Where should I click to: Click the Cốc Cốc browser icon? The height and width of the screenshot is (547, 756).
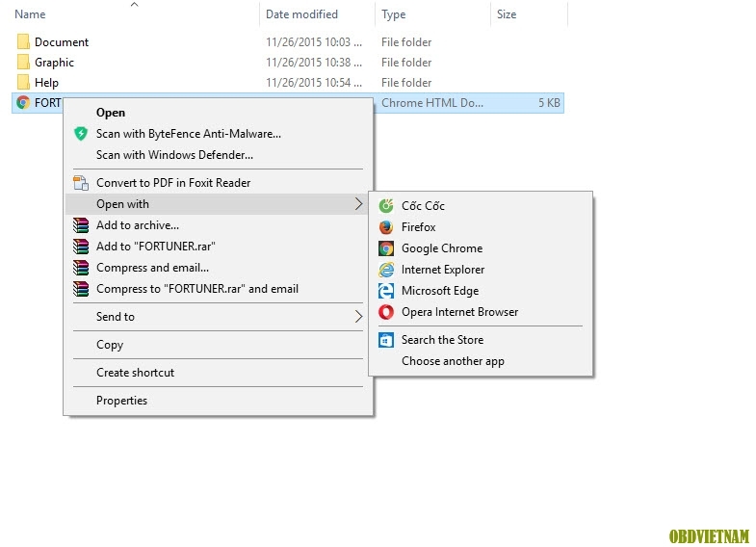point(386,206)
